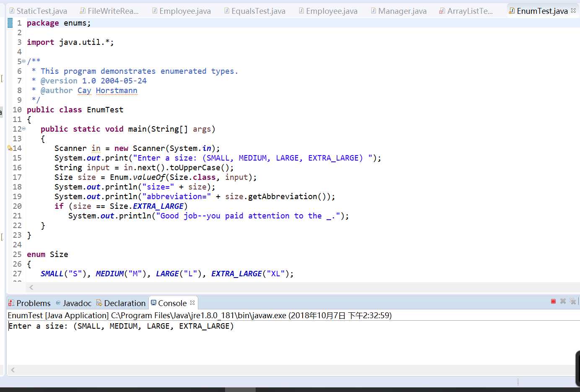Close the EnumTest.java editor tab
The height and width of the screenshot is (392, 580).
click(x=573, y=10)
